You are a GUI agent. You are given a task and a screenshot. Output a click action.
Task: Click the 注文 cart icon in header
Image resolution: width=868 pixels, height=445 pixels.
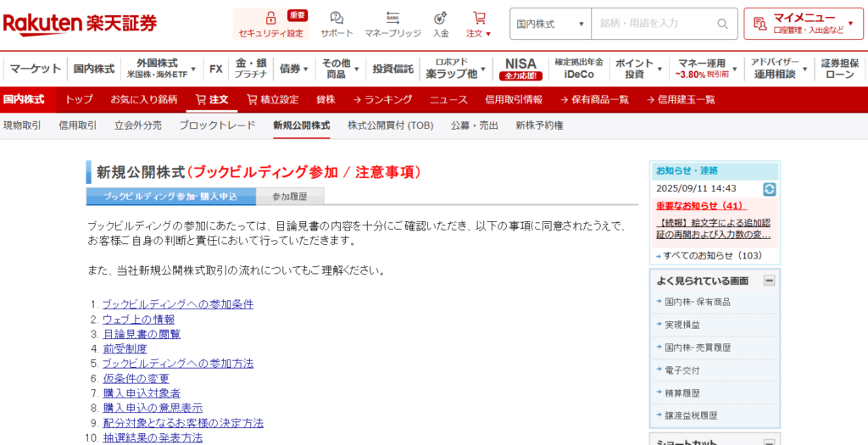479,19
